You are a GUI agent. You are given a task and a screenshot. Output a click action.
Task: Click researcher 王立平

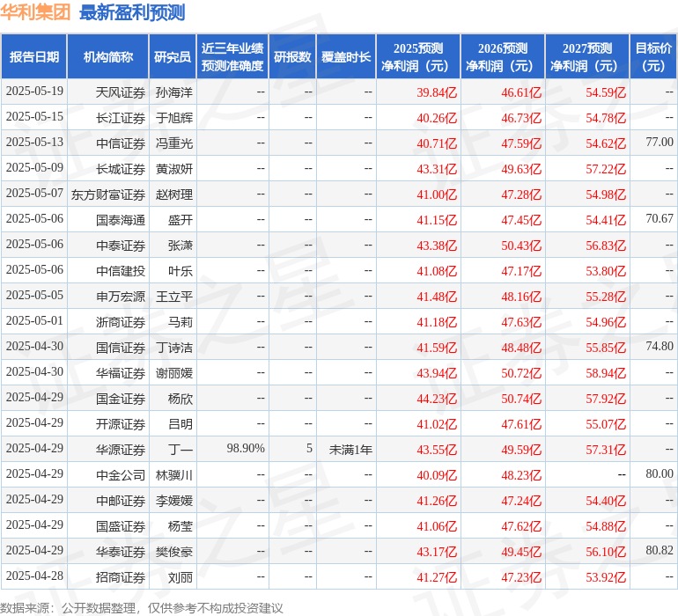tap(174, 296)
